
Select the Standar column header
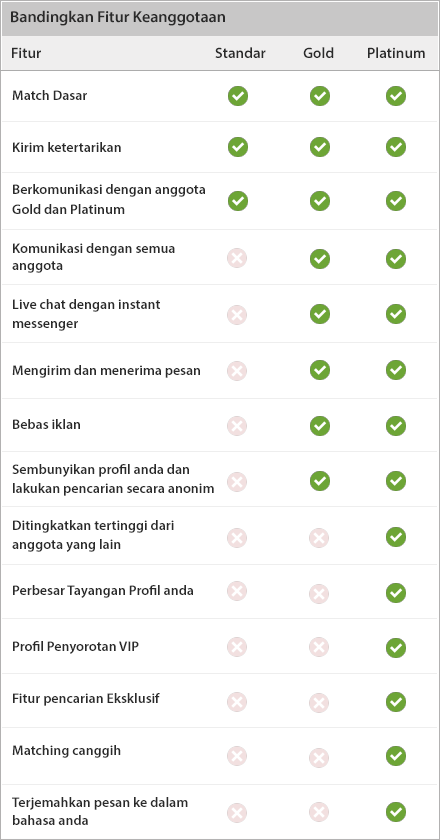[240, 53]
